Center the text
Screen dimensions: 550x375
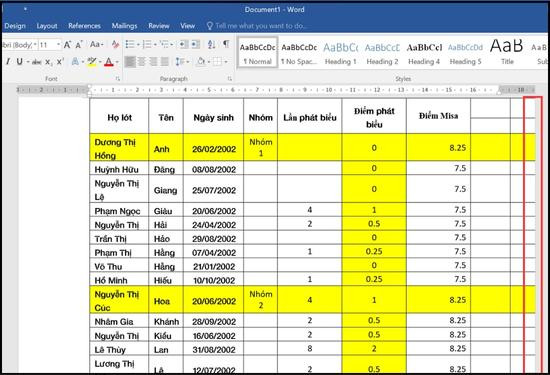click(x=142, y=62)
